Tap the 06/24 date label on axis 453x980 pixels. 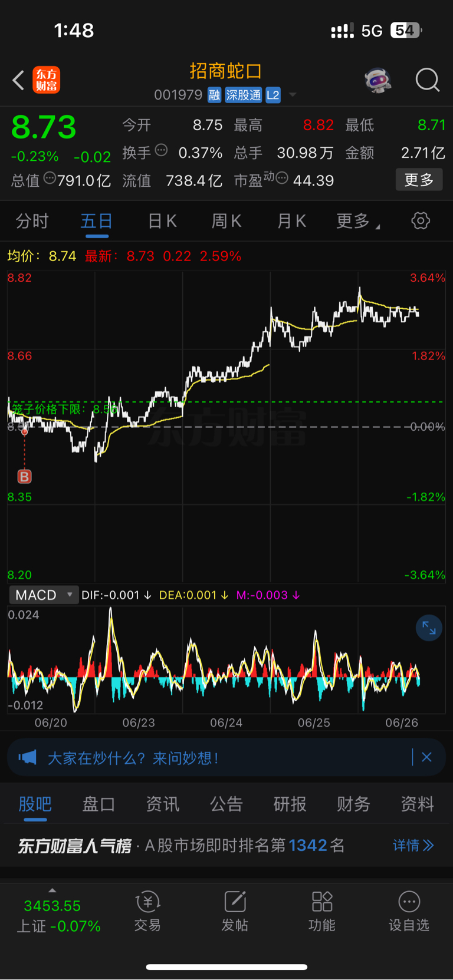coord(226,722)
